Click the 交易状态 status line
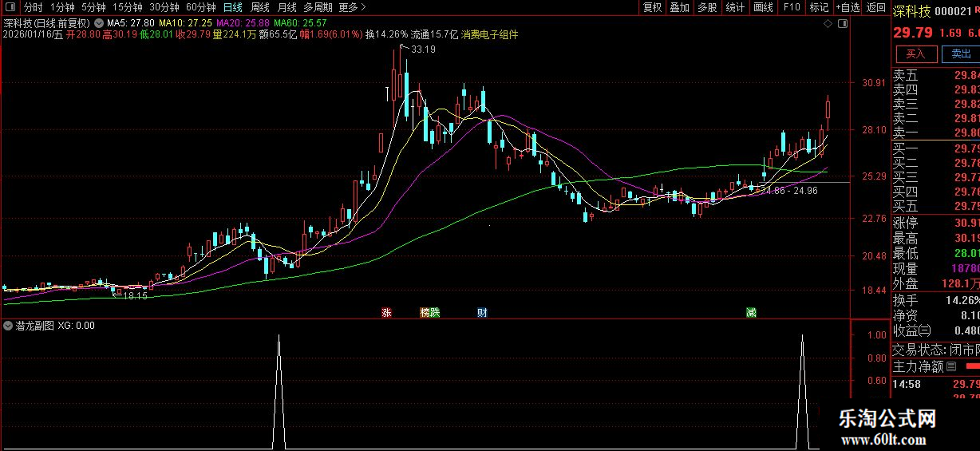 (935, 350)
